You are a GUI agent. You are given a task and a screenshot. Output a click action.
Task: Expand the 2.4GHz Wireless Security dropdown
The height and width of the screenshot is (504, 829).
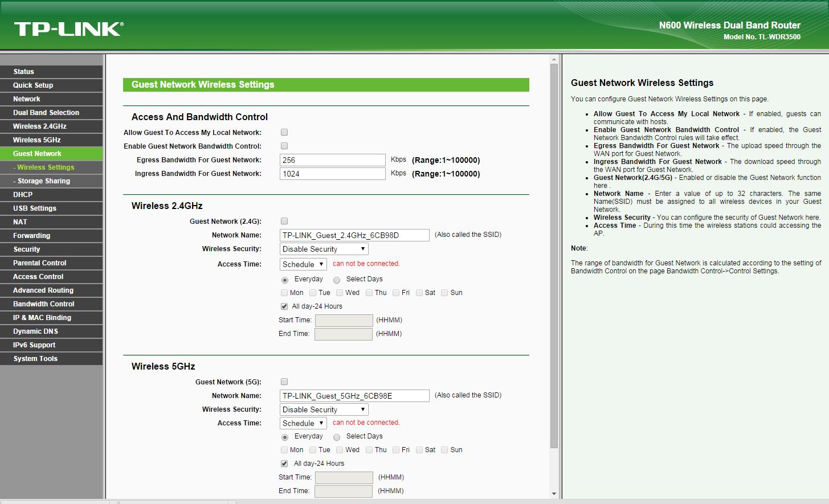point(324,249)
